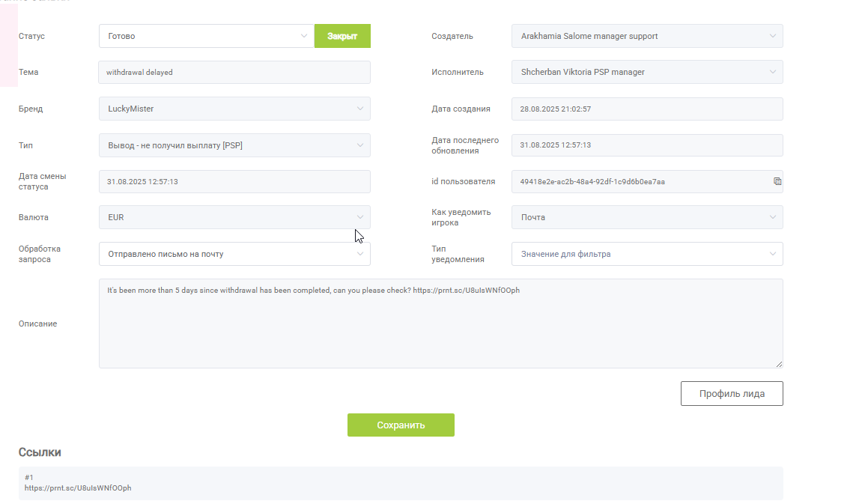Click the Дата смены статуса field
This screenshot has height=504, width=862.
click(x=234, y=181)
